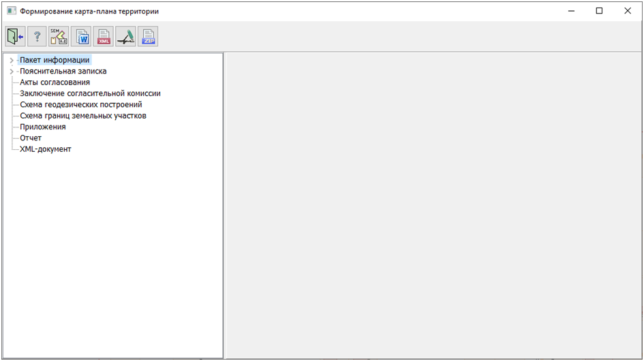Expand the Пакет информации tree node
The height and width of the screenshot is (361, 644).
click(x=12, y=61)
